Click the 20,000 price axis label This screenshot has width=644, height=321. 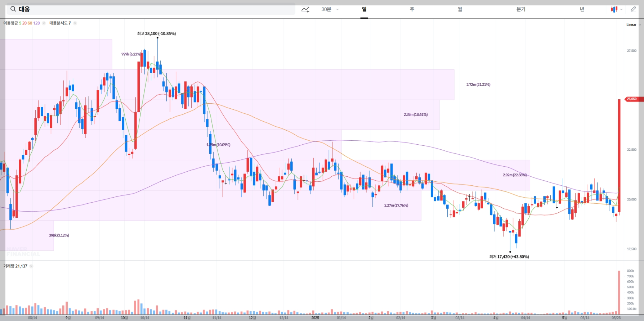pos(632,199)
